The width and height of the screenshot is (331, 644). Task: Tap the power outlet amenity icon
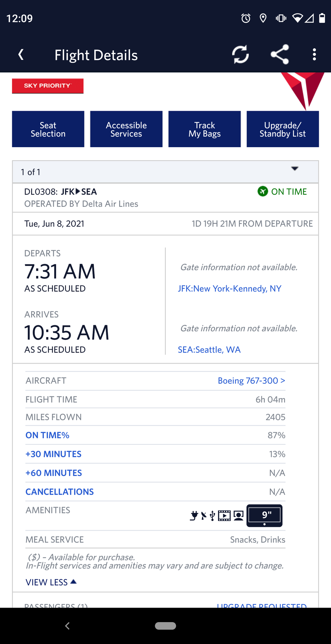click(x=194, y=516)
